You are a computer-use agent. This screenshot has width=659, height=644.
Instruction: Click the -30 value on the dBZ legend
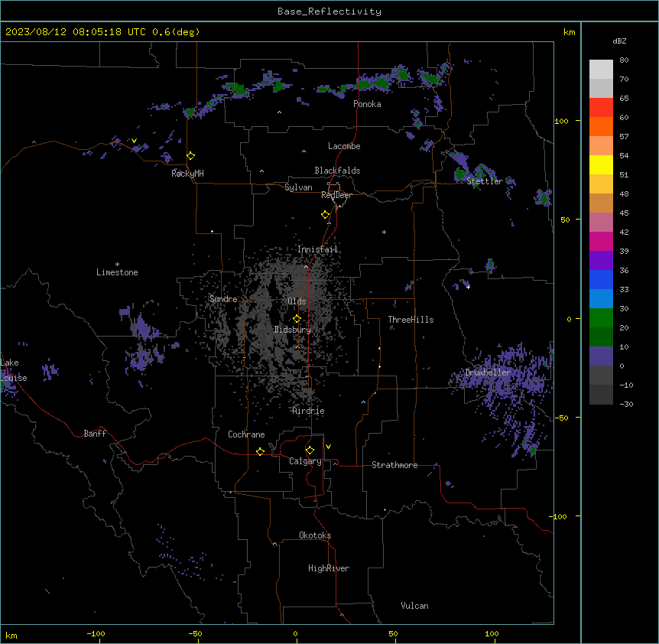point(626,404)
